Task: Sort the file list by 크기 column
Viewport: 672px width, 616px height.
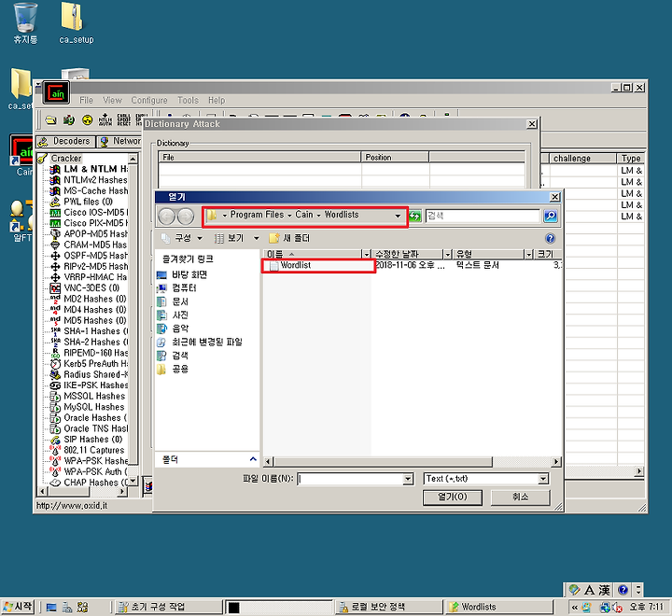Action: (x=548, y=254)
